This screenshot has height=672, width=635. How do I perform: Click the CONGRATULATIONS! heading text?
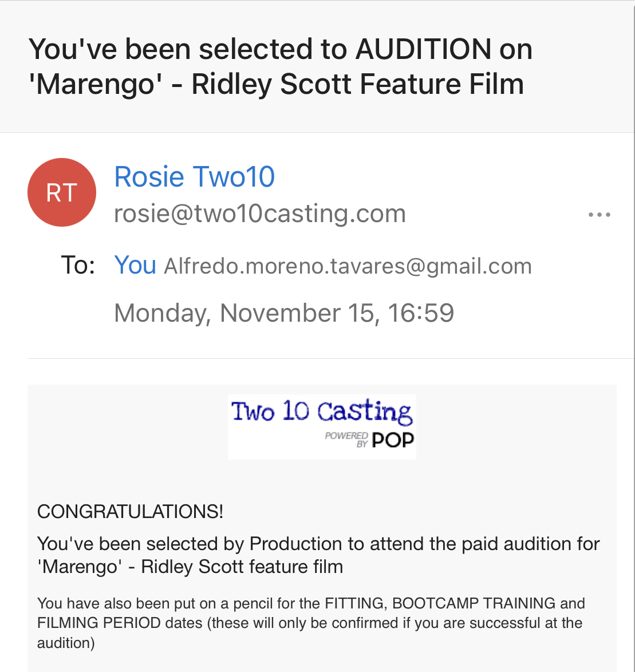pyautogui.click(x=130, y=511)
